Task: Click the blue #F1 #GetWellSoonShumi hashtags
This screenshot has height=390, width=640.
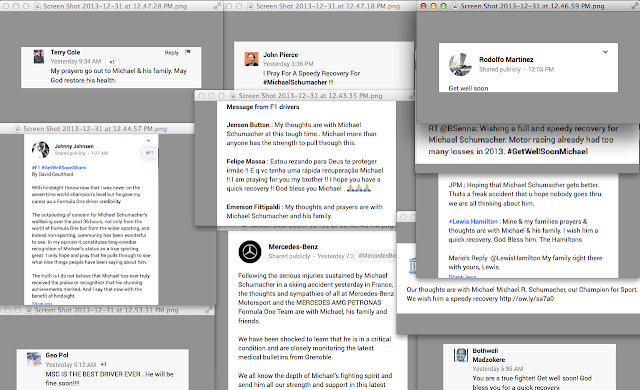Action: 59,167
